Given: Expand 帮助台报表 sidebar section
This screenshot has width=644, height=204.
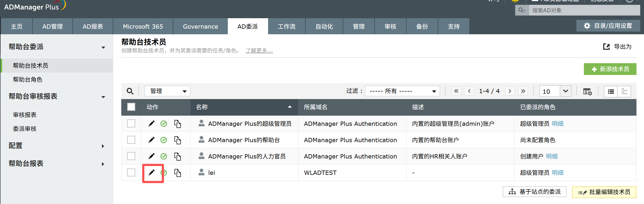Looking at the screenshot, I should coord(103,164).
